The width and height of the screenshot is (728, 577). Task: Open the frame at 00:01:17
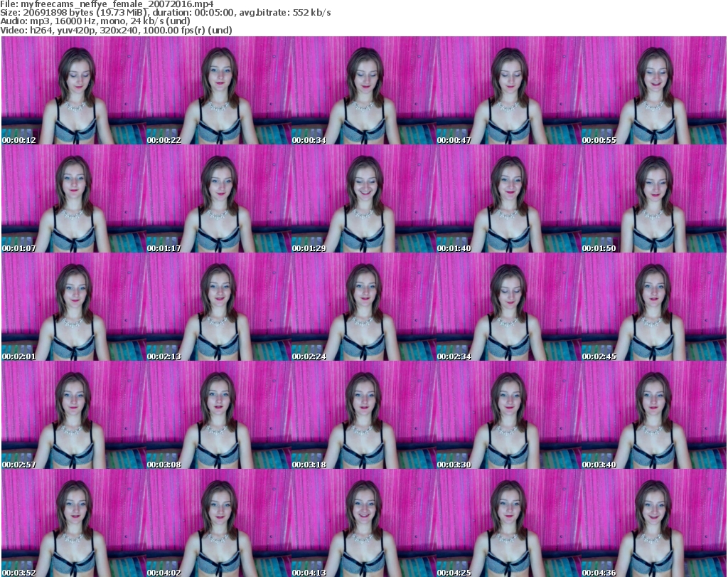219,198
